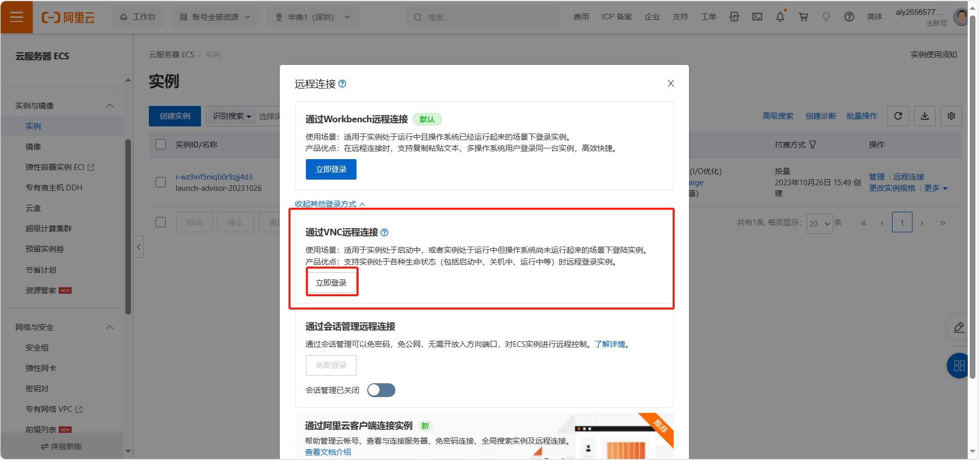Click the floating edit feedback icon
This screenshot has height=460, width=980.
(x=959, y=327)
